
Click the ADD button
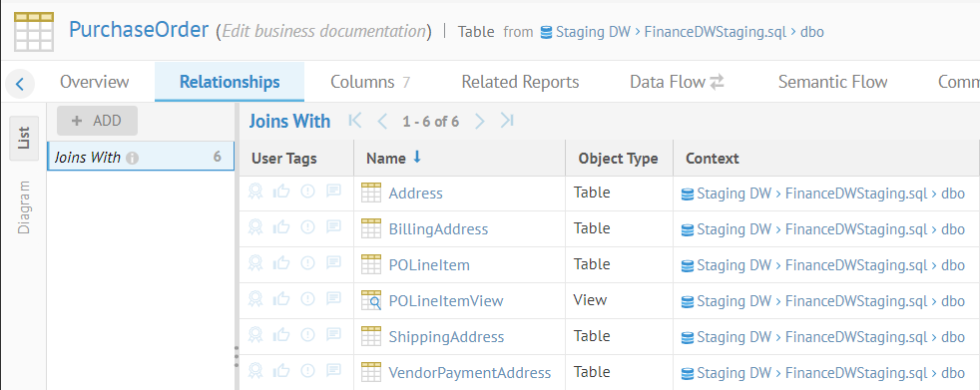pos(97,121)
